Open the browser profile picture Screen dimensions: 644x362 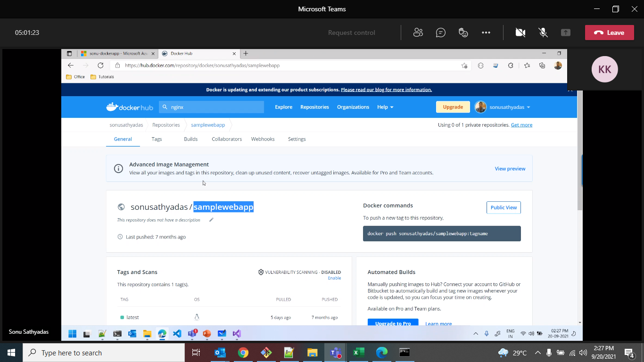tap(558, 66)
